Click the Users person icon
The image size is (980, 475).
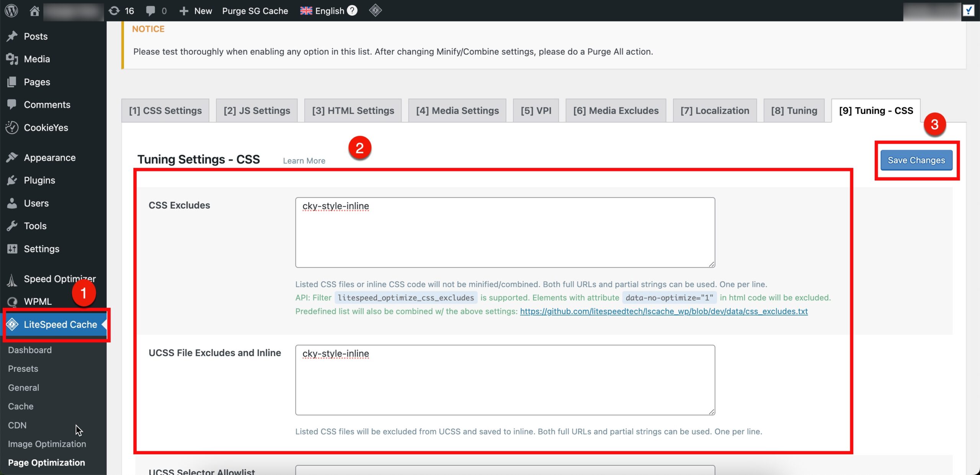pos(12,203)
